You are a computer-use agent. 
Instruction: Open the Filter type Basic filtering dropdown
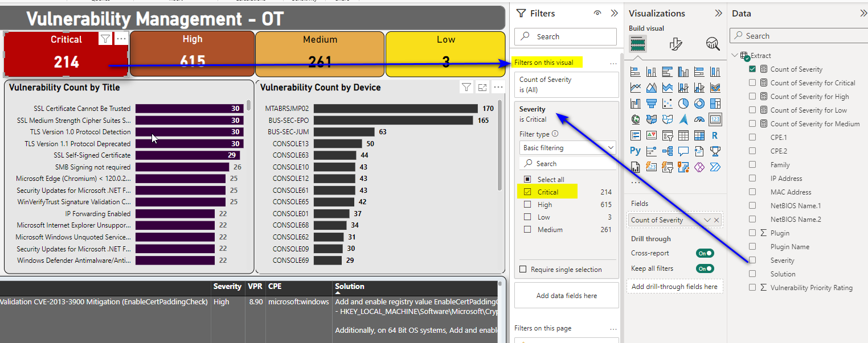[568, 148]
